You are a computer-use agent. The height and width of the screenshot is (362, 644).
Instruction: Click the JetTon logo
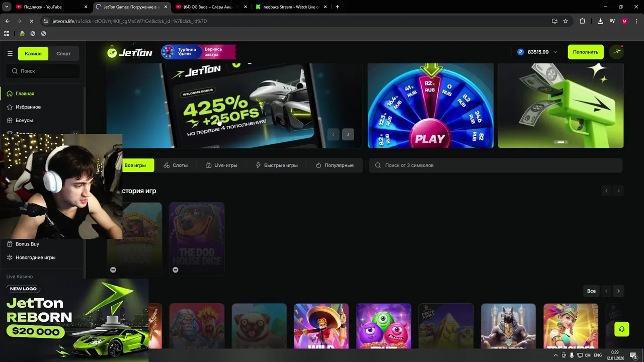[x=130, y=52]
